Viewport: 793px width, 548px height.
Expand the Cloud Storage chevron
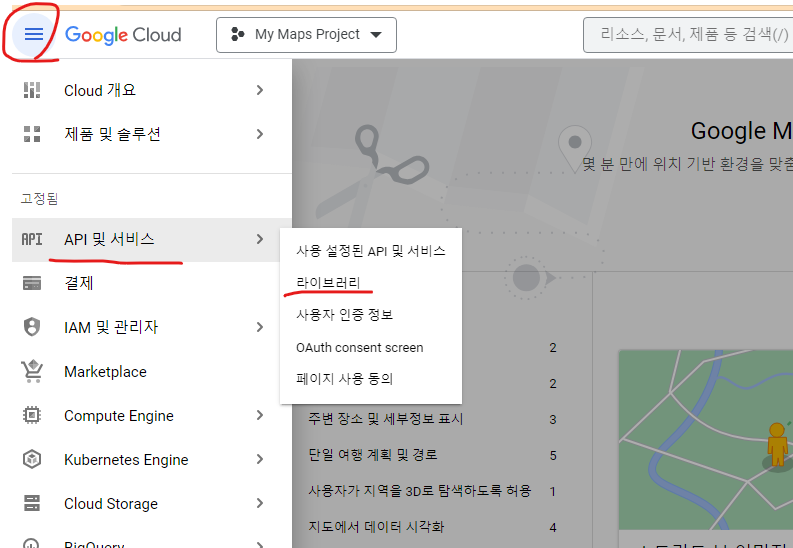260,503
